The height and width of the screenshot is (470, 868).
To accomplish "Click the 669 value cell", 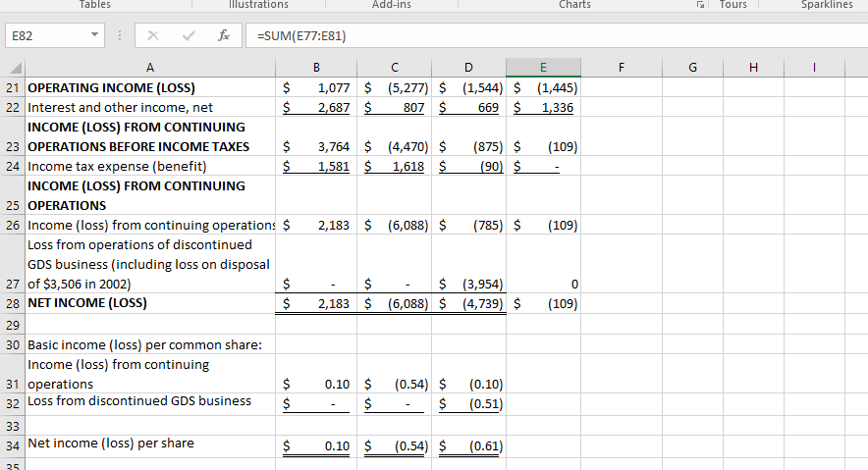I will click(x=468, y=107).
